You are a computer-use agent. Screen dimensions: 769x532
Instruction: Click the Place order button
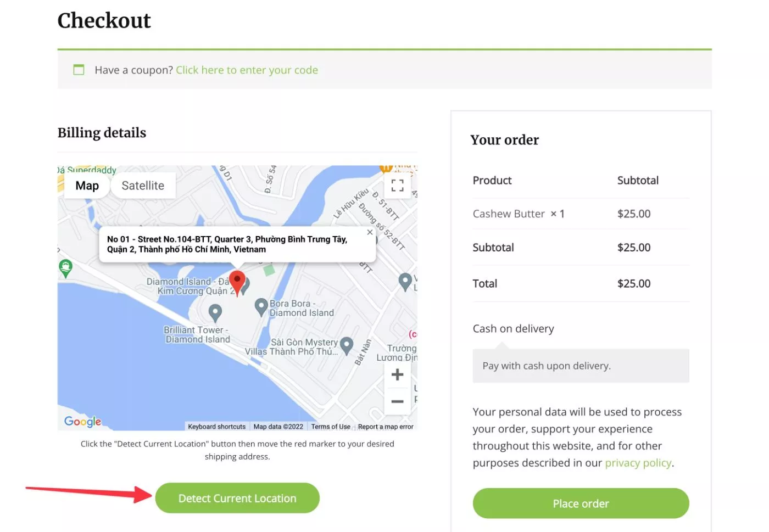[x=581, y=503]
